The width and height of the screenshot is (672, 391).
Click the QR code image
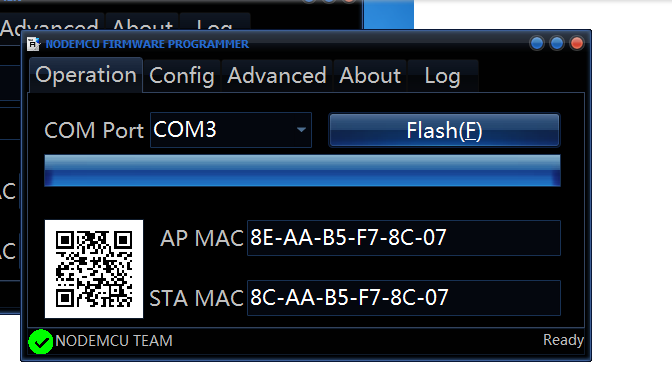tap(94, 269)
